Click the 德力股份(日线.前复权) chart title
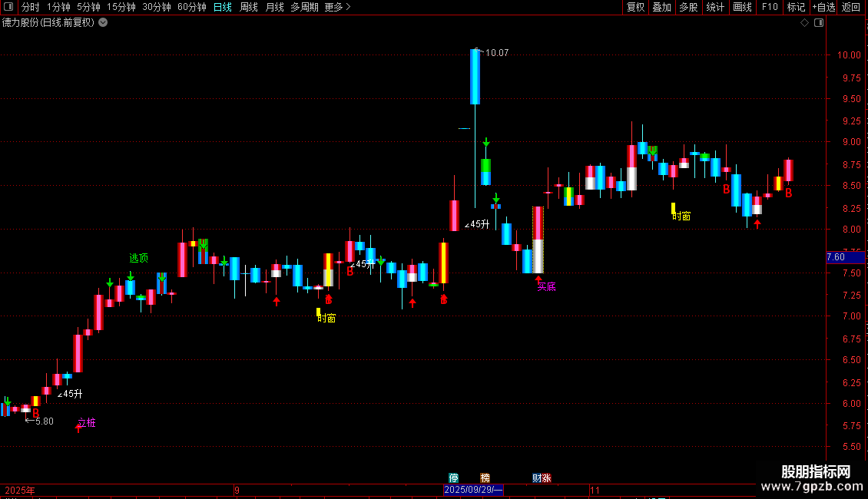868x499 pixels. [x=48, y=23]
